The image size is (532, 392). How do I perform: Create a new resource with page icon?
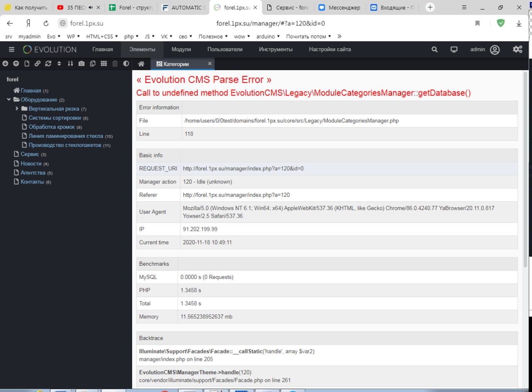coord(27,64)
